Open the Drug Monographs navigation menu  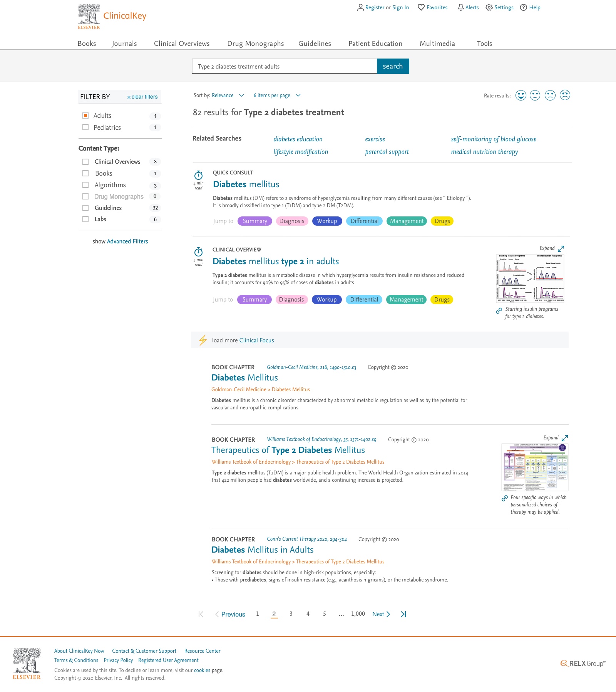pos(255,44)
